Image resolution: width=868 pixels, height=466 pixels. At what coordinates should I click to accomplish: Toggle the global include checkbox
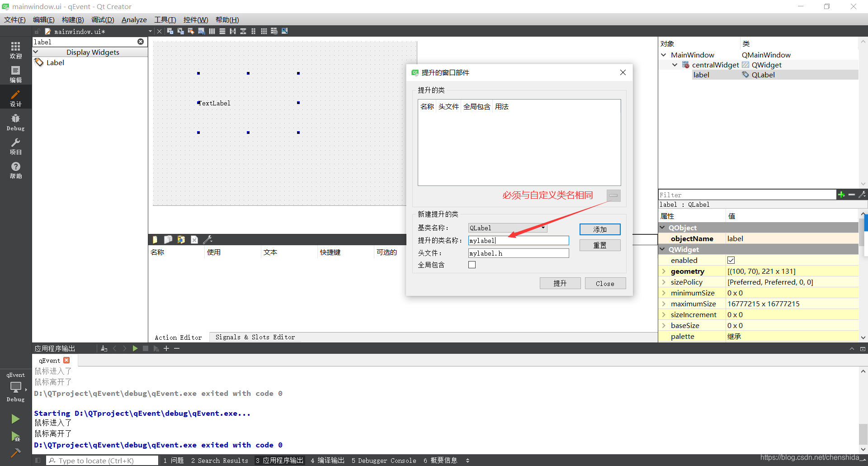pos(472,265)
